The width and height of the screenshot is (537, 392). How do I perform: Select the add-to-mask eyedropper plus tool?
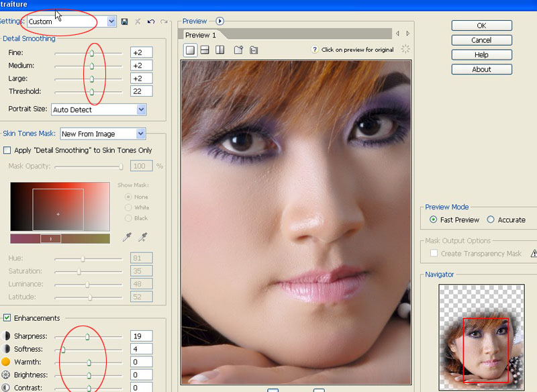pos(142,237)
